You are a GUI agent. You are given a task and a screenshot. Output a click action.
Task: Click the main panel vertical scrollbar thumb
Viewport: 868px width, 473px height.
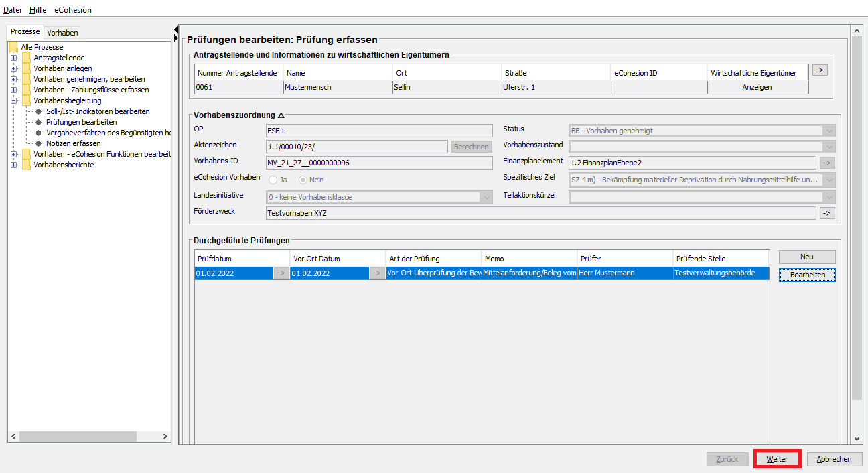click(857, 218)
